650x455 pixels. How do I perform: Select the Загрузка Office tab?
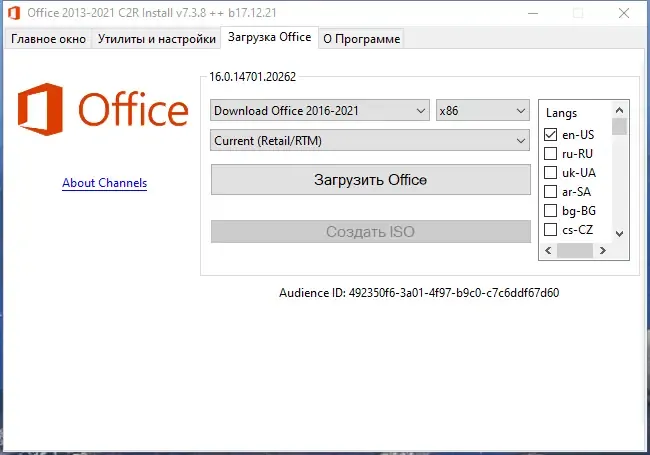coord(269,37)
